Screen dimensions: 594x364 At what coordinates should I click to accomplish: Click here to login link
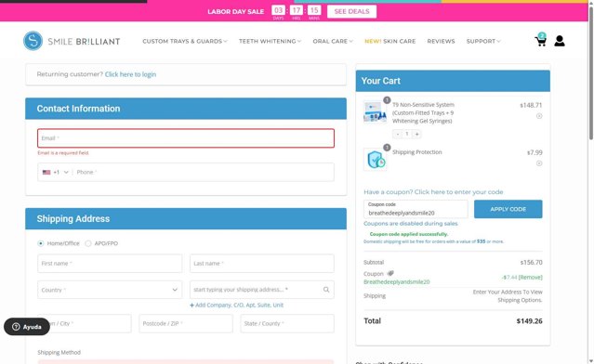[x=130, y=74]
